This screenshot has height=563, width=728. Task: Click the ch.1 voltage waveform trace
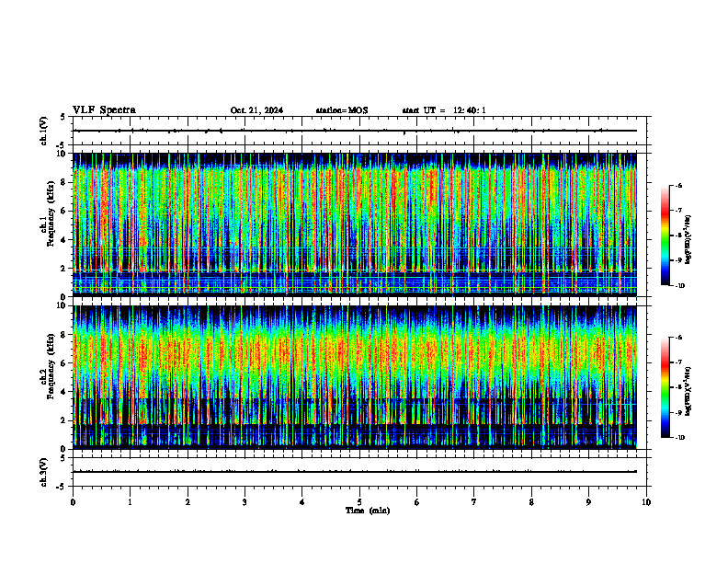click(x=355, y=131)
